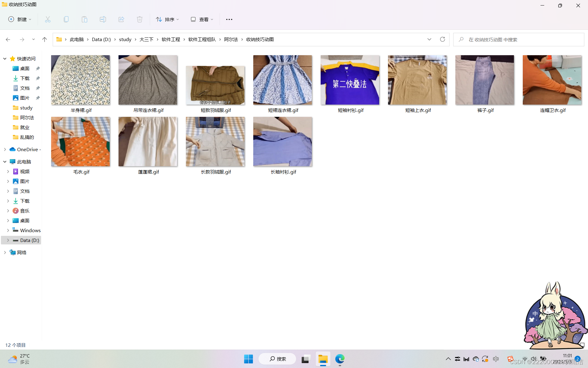
Task: Open the 排序 sort dropdown
Action: click(x=167, y=19)
